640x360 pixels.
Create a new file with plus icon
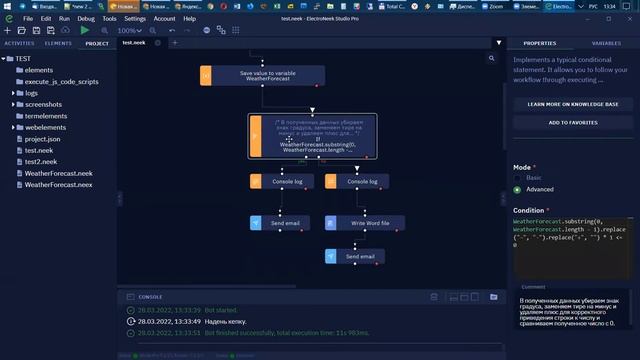7,31
